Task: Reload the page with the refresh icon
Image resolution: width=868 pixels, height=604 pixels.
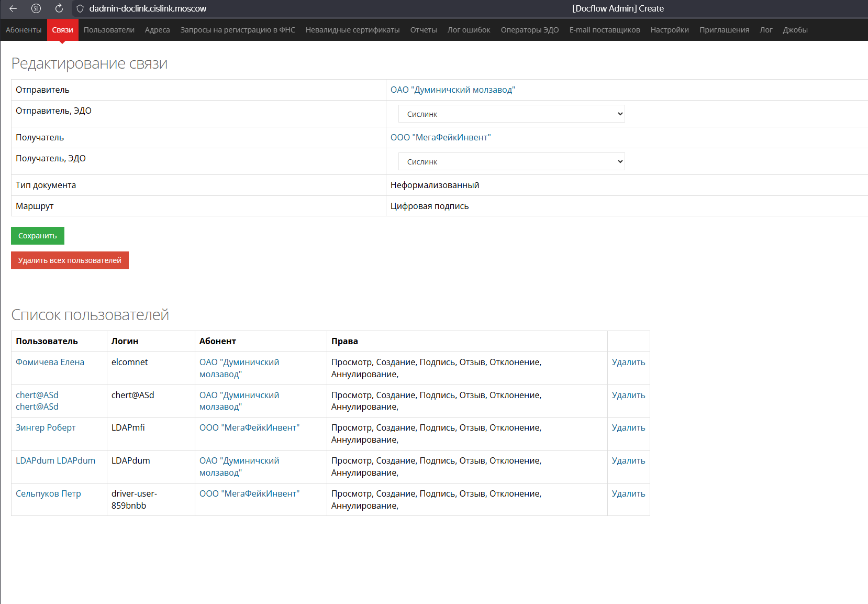Action: pos(59,8)
